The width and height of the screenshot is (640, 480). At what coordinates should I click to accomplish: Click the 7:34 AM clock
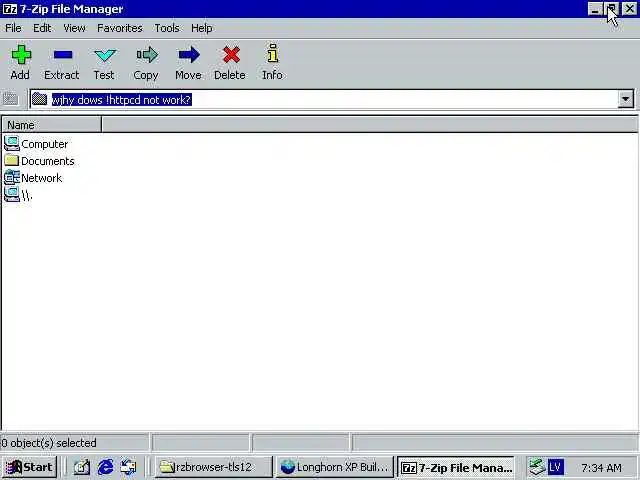601,467
